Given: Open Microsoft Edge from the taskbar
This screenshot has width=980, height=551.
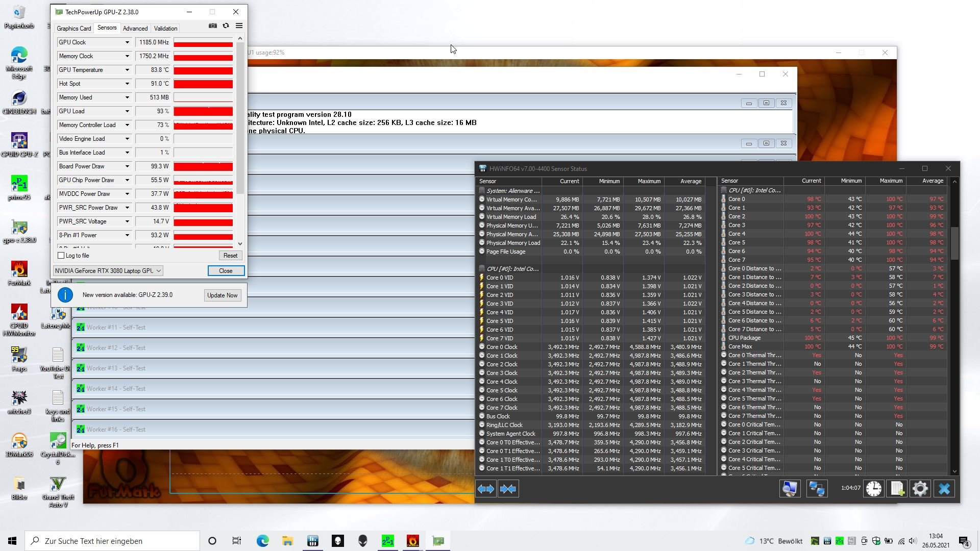Looking at the screenshot, I should (262, 541).
